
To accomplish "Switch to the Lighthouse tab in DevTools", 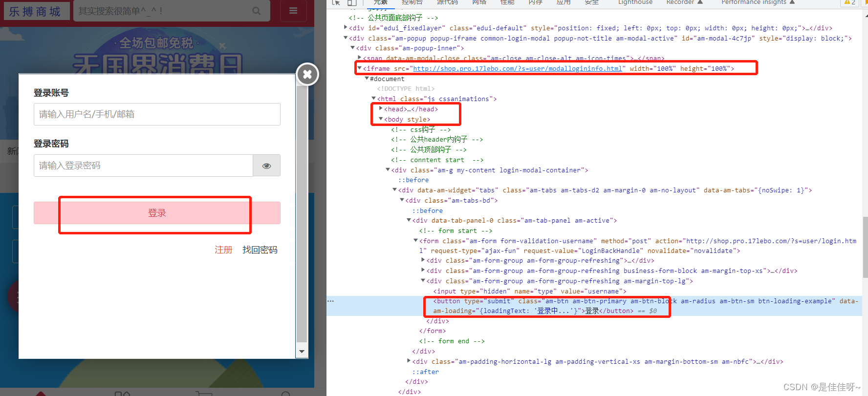I will pyautogui.click(x=635, y=2).
